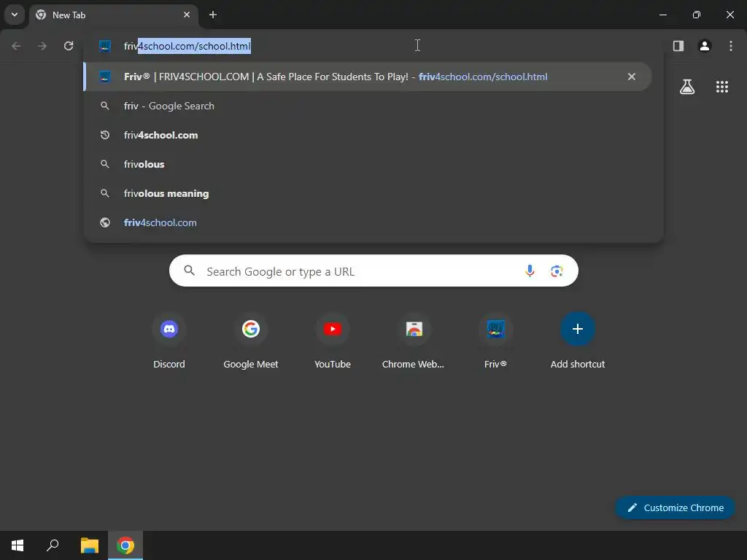Open the Discord shortcut
The height and width of the screenshot is (560, 747).
[x=169, y=342]
